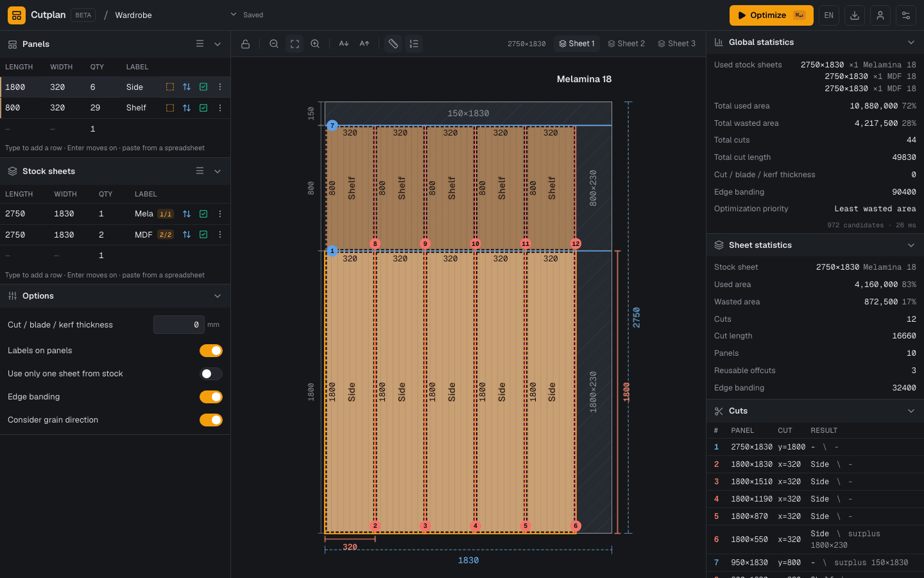Increase the diagram font size
The width and height of the screenshot is (924, 578).
[364, 44]
